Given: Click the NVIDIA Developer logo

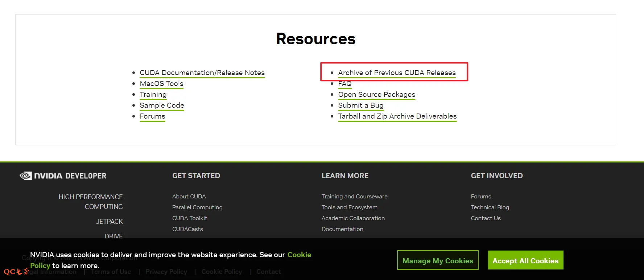Looking at the screenshot, I should 63,176.
